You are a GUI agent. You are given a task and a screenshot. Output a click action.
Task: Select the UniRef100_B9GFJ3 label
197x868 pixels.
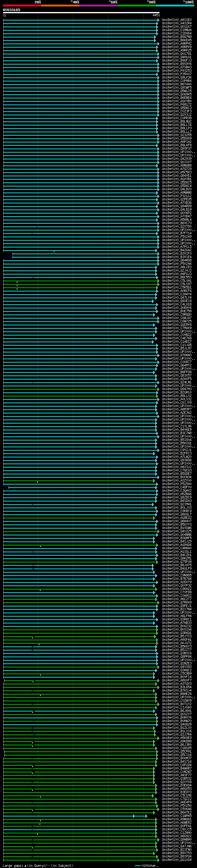176,60
